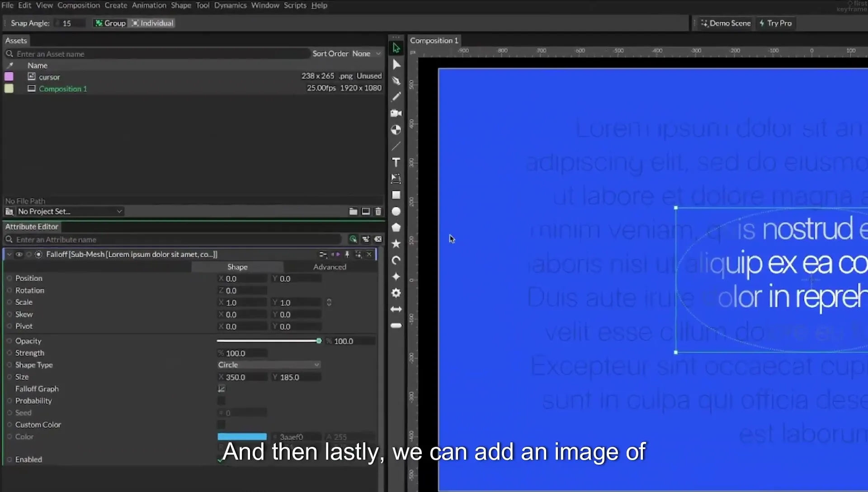Open the Dynamics menu
Viewport: 868px width, 492px height.
230,5
